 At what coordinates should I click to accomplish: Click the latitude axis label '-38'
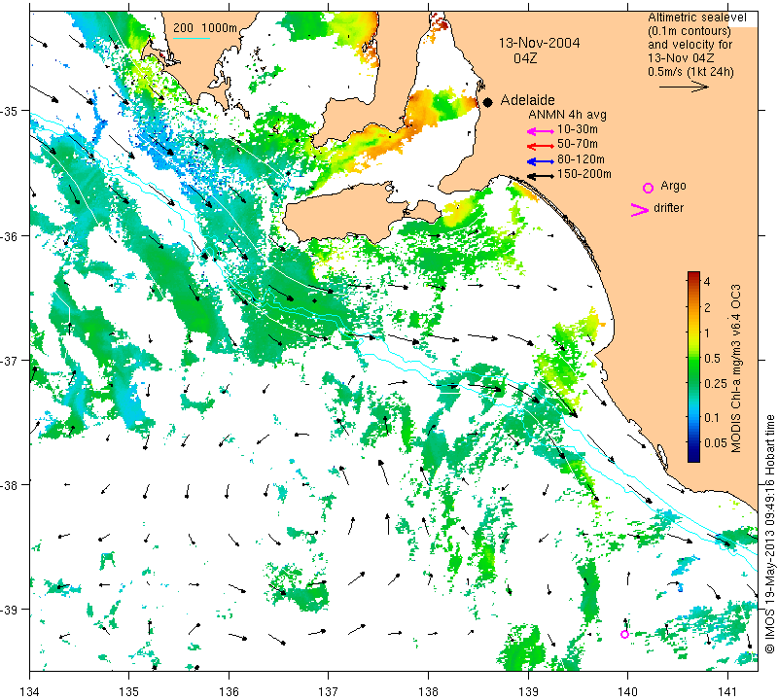[x=9, y=485]
